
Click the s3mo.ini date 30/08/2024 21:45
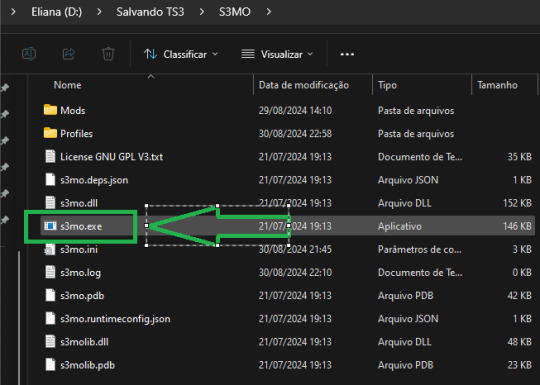coord(295,249)
